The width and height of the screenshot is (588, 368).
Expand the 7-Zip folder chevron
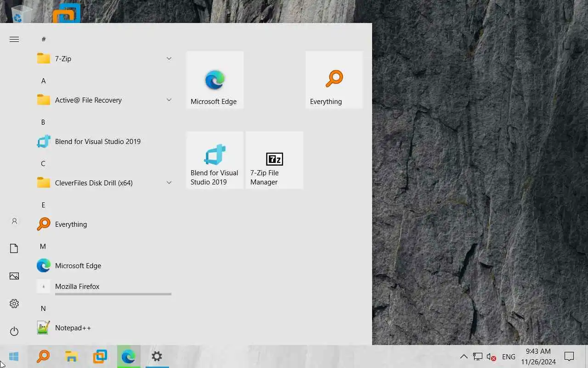[169, 58]
